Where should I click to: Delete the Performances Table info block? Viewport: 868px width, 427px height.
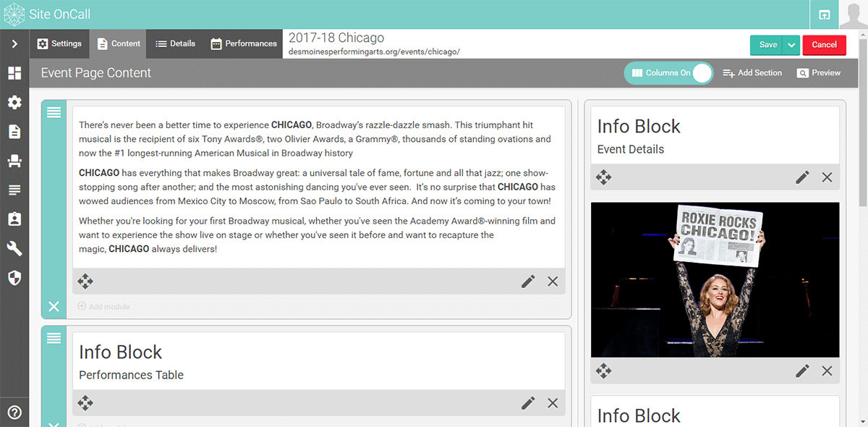coord(553,403)
